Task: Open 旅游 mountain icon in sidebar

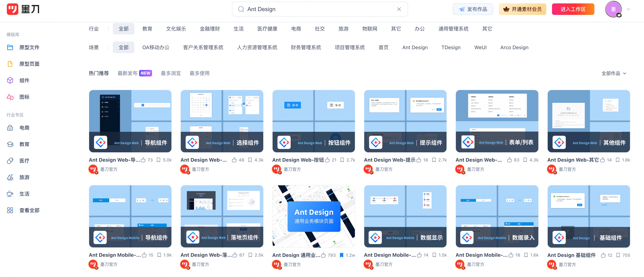Action: (10, 177)
